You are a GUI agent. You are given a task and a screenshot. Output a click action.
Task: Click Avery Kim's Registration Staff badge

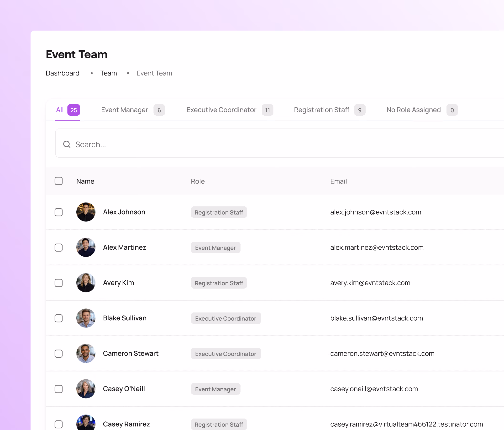point(219,283)
